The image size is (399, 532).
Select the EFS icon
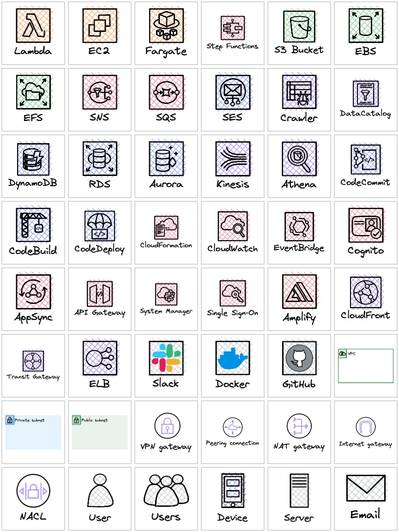(33, 92)
